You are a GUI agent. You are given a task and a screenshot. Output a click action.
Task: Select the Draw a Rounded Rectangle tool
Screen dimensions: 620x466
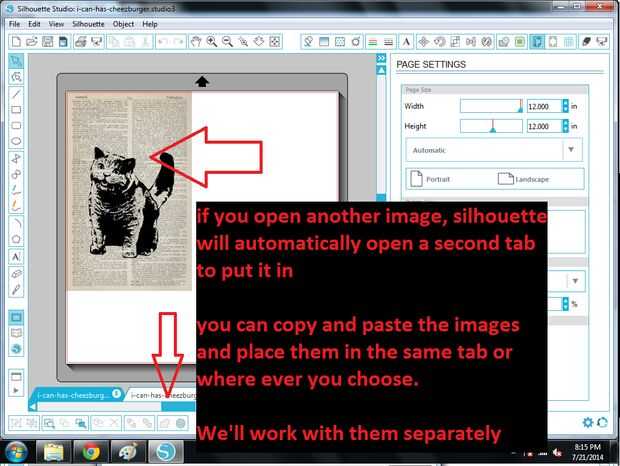(16, 125)
